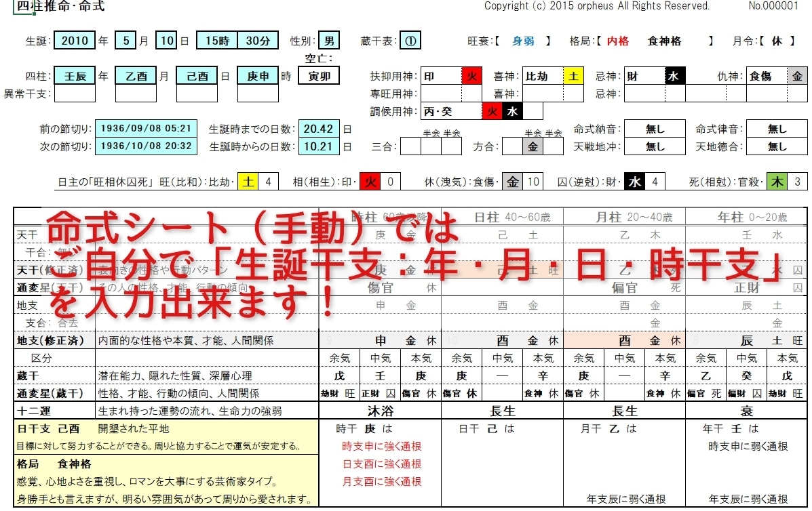Select the birth minute cell 30分
Screen dimensions: 812x511
coord(257,41)
